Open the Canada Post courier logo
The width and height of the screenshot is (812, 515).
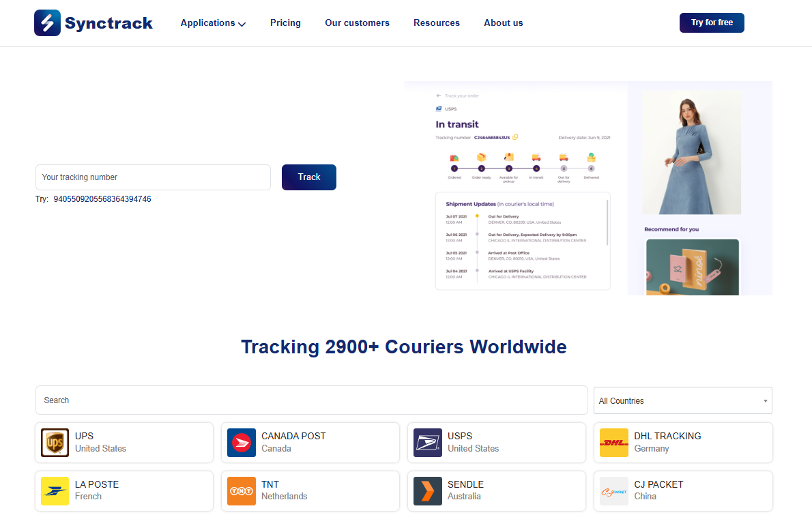click(x=242, y=443)
